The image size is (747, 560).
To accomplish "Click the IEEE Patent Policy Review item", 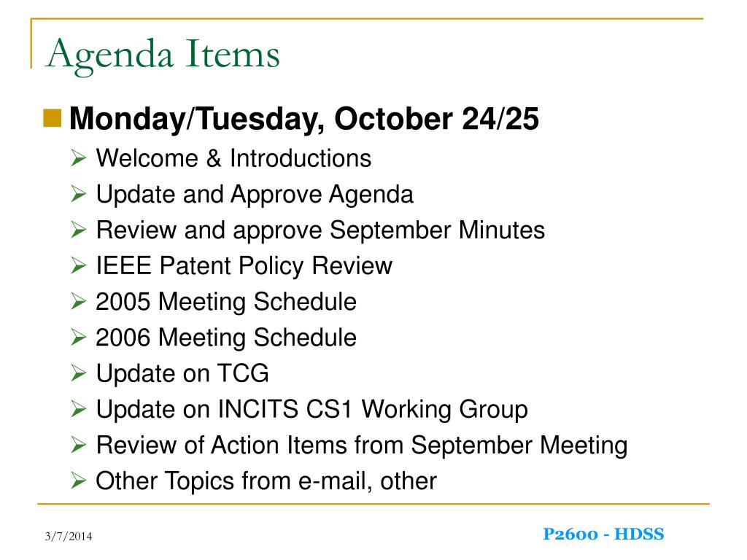I will pyautogui.click(x=244, y=266).
